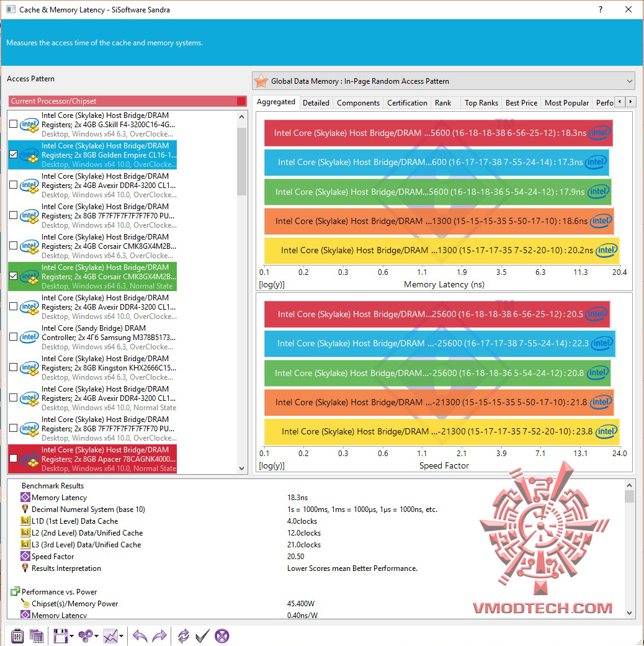This screenshot has height=646, width=644.
Task: Click the checkmark OK icon
Action: click(202, 636)
